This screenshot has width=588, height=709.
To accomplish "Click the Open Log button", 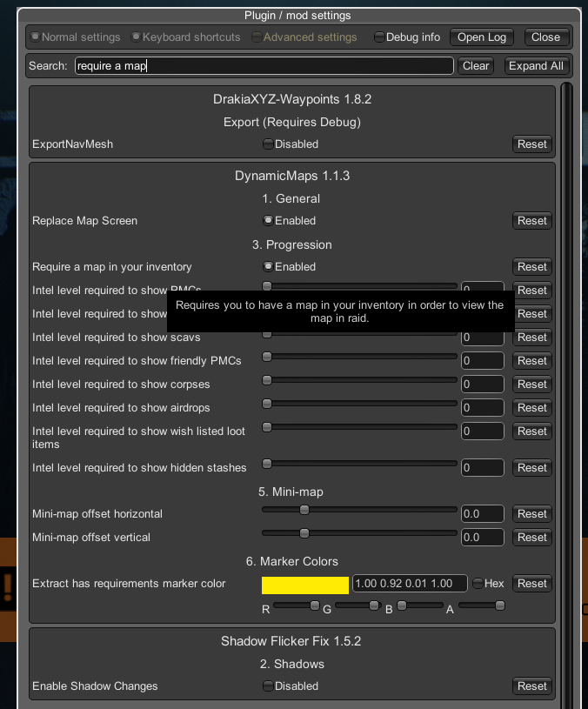I will (x=481, y=37).
